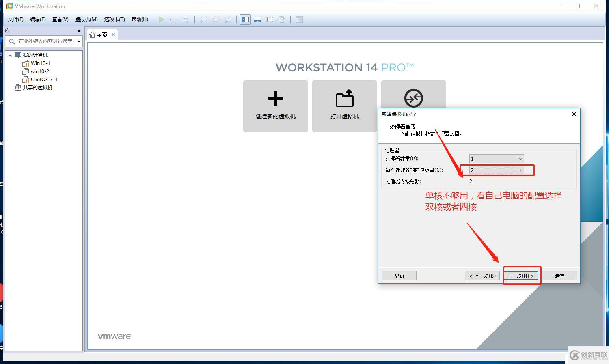Toggle the thumbnail bar toolbar icon

pyautogui.click(x=257, y=19)
